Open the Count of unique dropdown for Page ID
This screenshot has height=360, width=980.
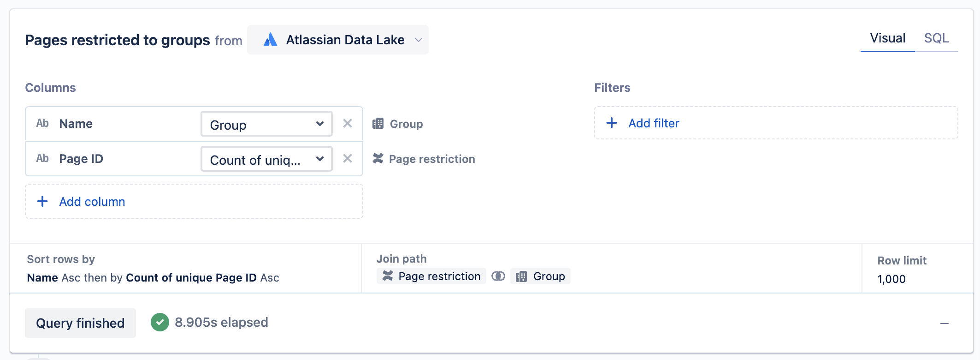[266, 159]
